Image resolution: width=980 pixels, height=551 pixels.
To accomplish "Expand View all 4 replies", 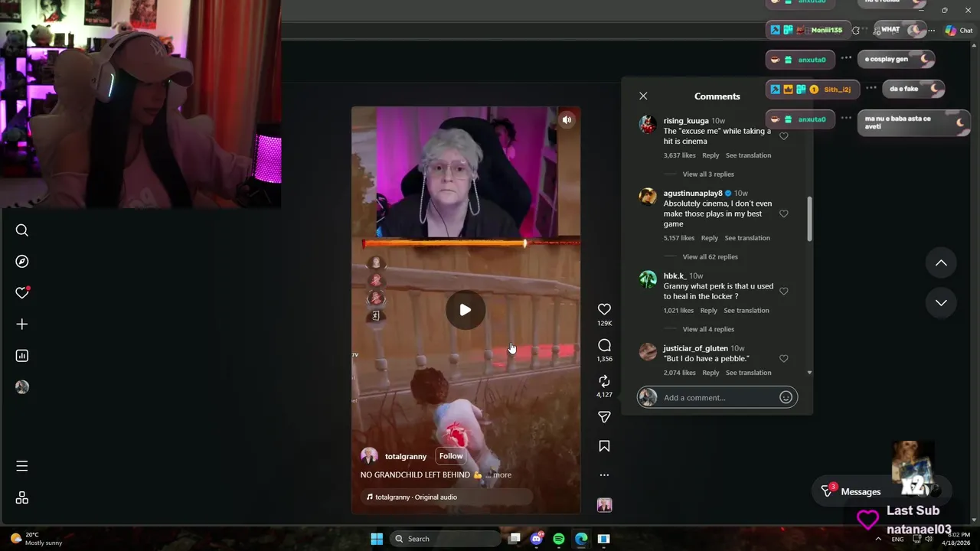I will 708,330.
